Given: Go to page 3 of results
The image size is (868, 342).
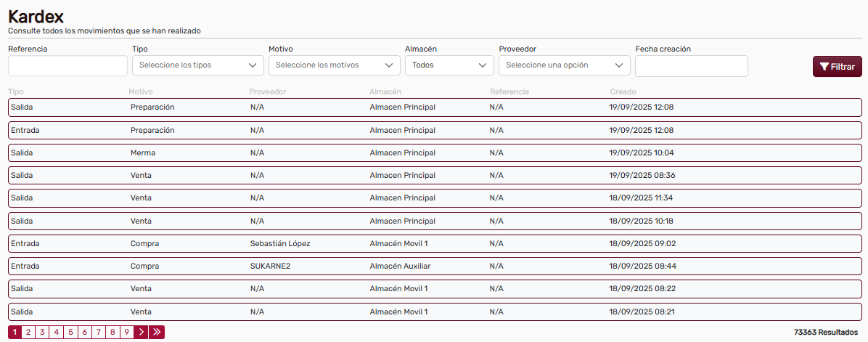Looking at the screenshot, I should tap(42, 332).
